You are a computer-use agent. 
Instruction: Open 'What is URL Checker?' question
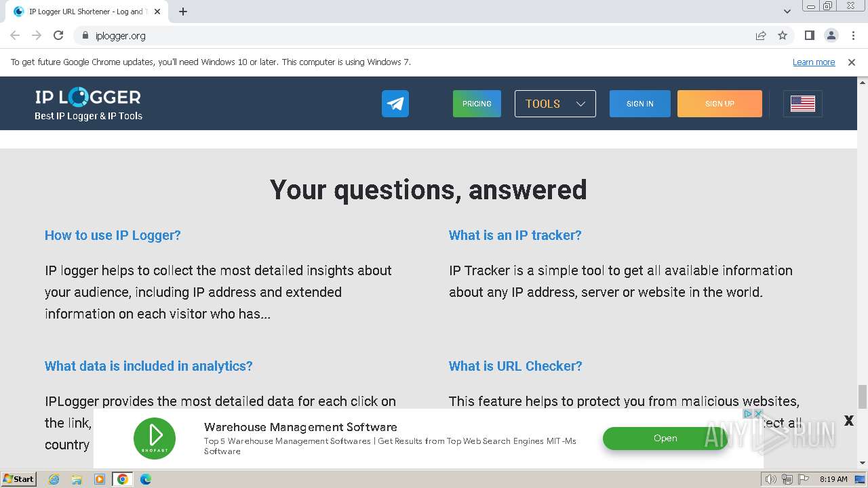coord(515,366)
